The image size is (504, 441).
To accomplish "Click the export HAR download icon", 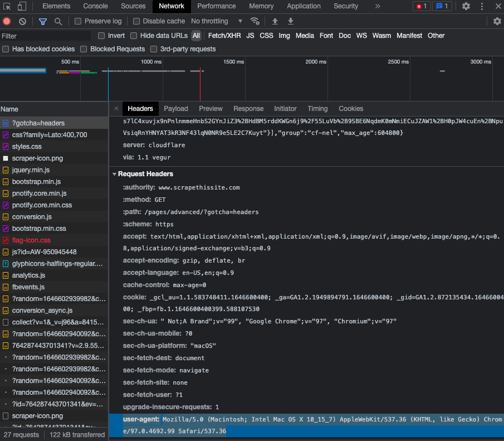I will click(x=290, y=21).
